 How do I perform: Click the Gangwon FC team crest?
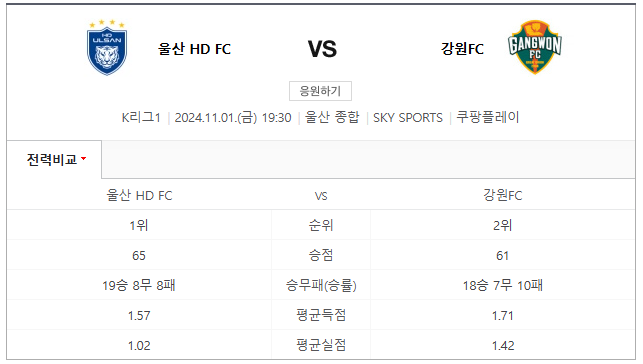[x=535, y=47]
